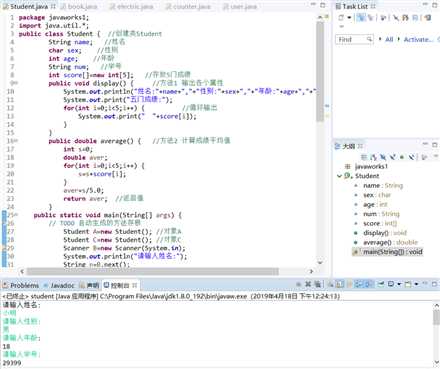Toggle Hide Fields in Outline toolbar
Viewport: 440px width, 369px height.
383,156
